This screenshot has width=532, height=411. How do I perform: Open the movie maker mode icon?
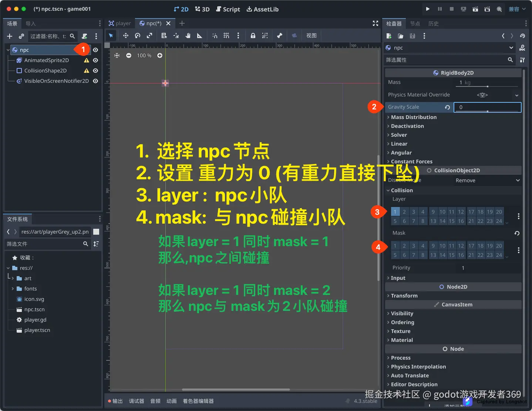(x=499, y=9)
